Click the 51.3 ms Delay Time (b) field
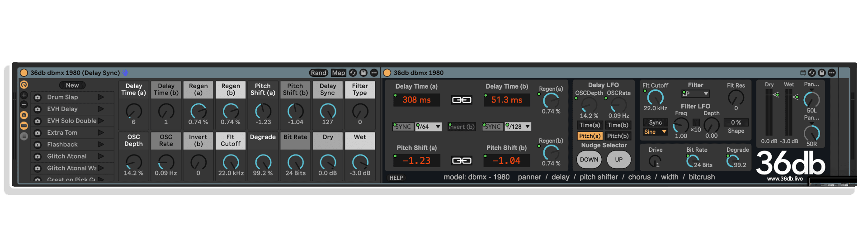This screenshot has width=868, height=249. coord(506,100)
